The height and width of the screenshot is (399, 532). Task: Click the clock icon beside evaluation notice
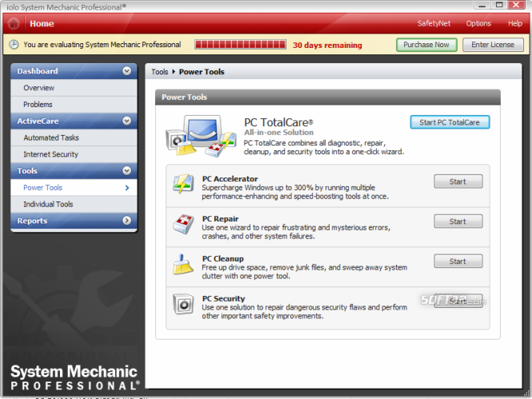pyautogui.click(x=14, y=45)
